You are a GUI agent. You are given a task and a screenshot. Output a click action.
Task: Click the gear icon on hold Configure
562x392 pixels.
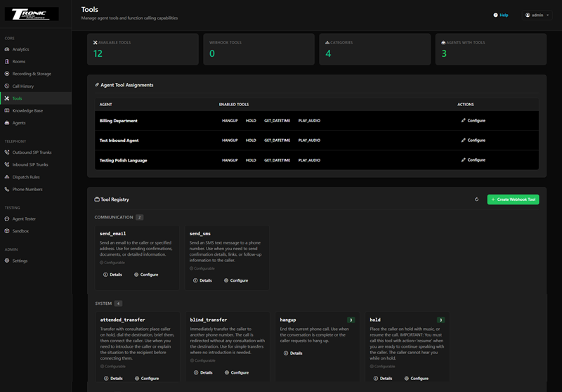(x=407, y=379)
